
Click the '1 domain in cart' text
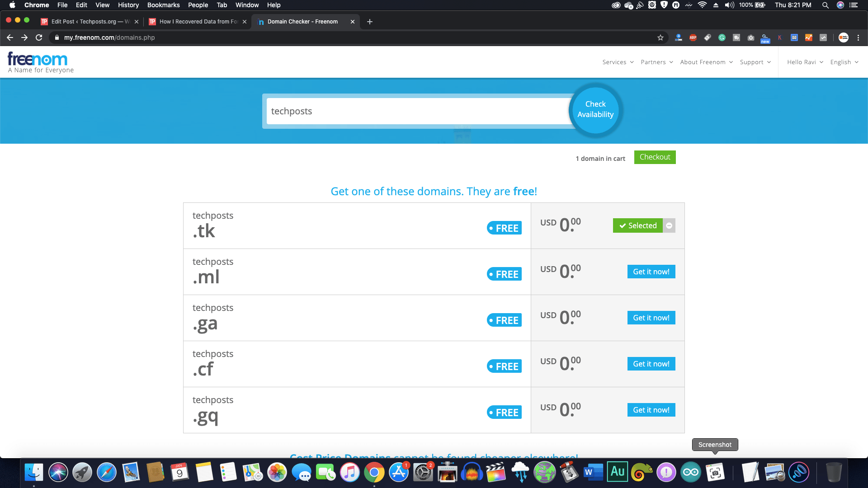pos(600,159)
